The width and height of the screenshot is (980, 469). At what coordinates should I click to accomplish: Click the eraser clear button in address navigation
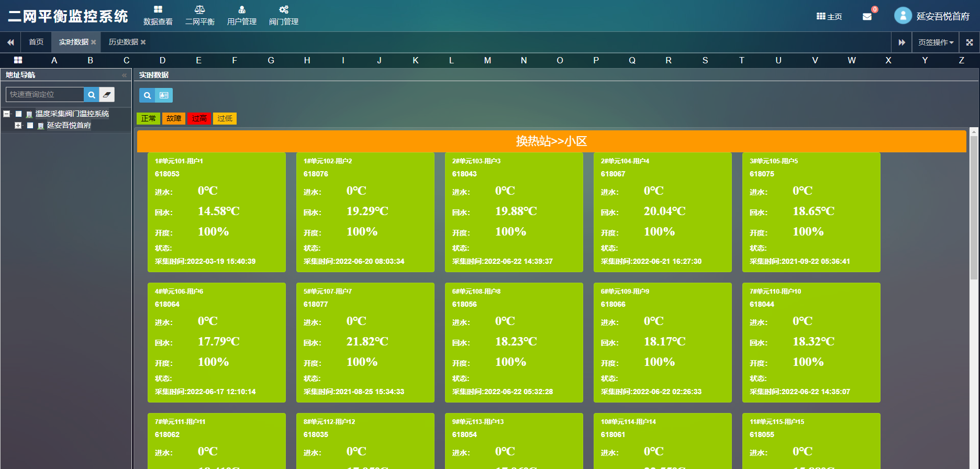coord(107,95)
